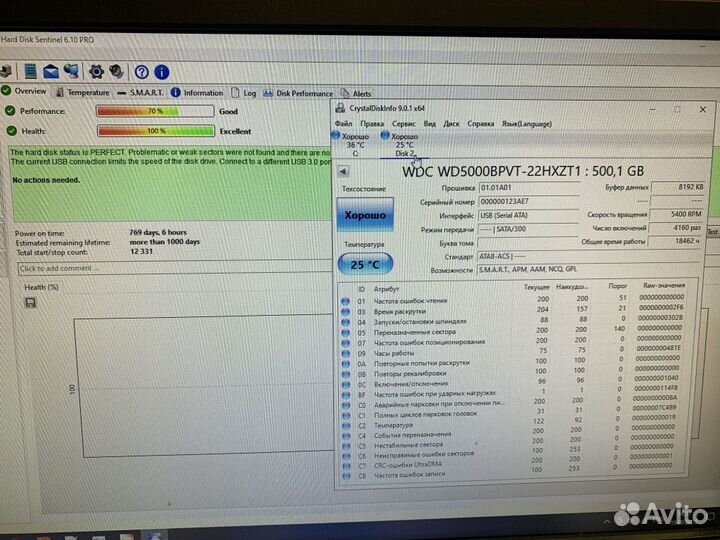Screen dimensions: 720x540
Task: Click the blue question mark help icon
Action: click(x=141, y=72)
